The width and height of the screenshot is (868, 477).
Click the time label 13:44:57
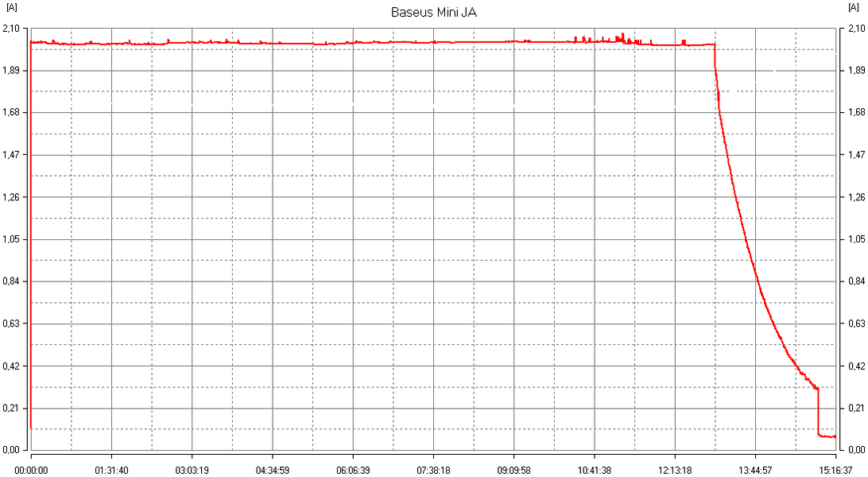(756, 471)
